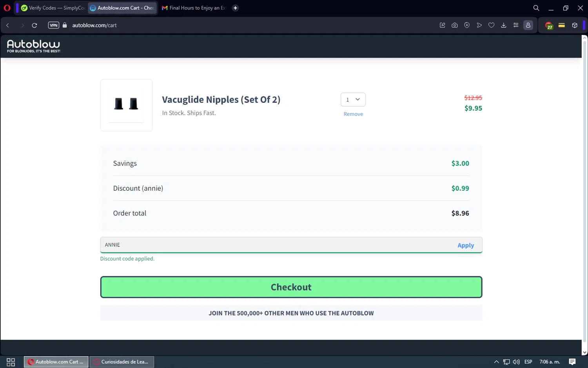This screenshot has height=368, width=588.
Task: Switch to the Verify Codes SimplyCodes tab
Action: [x=53, y=8]
